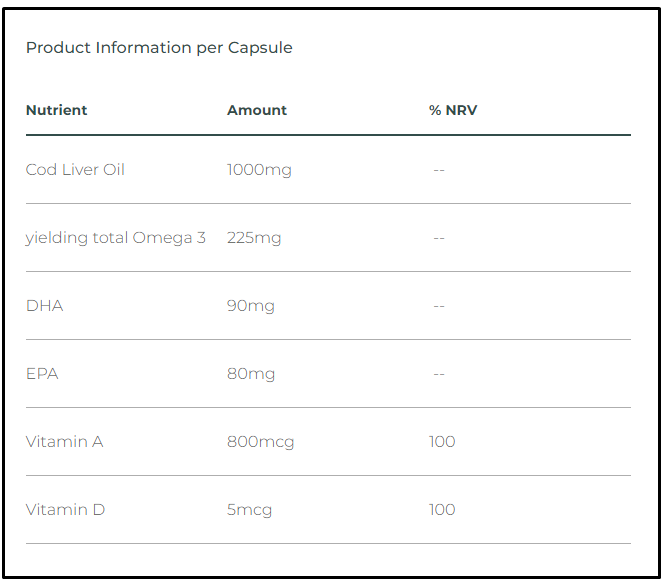This screenshot has height=588, width=671.
Task: Click the EPA row NRV dashes
Action: click(x=439, y=374)
